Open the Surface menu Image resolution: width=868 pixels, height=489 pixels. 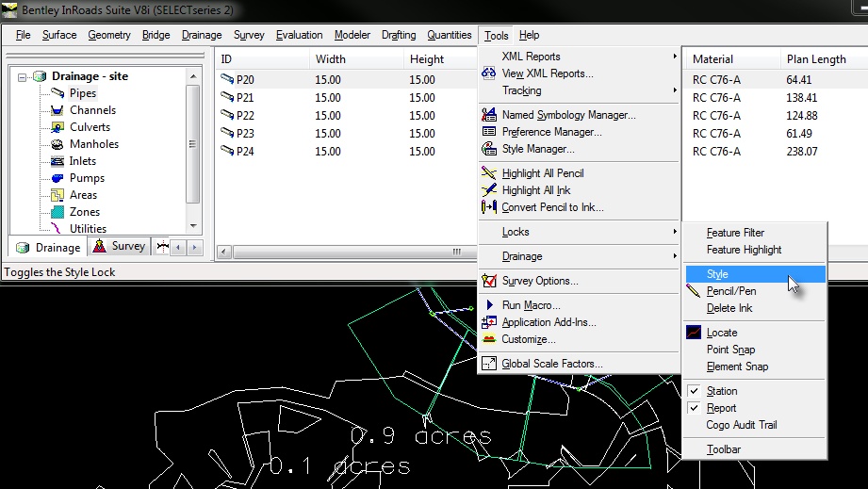tap(59, 35)
